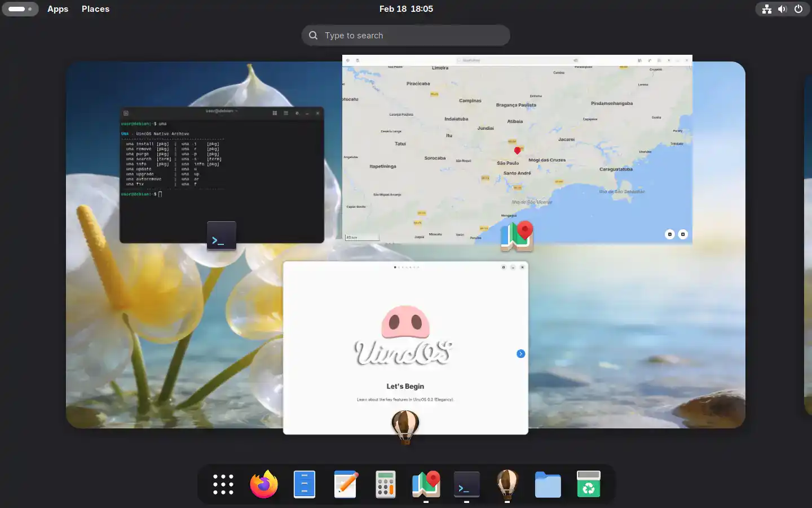The image size is (812, 508).
Task: Open the power menu icon in top bar
Action: coord(798,9)
